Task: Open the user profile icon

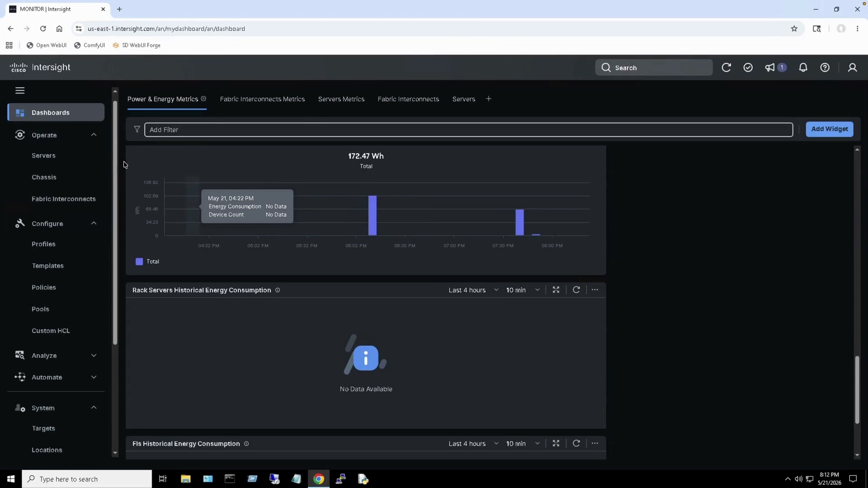Action: 853,68
